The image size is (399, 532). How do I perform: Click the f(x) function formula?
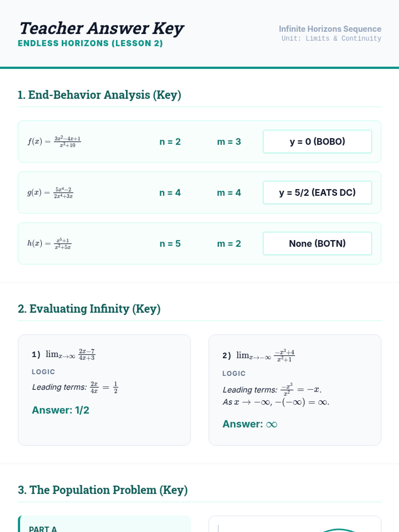tap(54, 142)
